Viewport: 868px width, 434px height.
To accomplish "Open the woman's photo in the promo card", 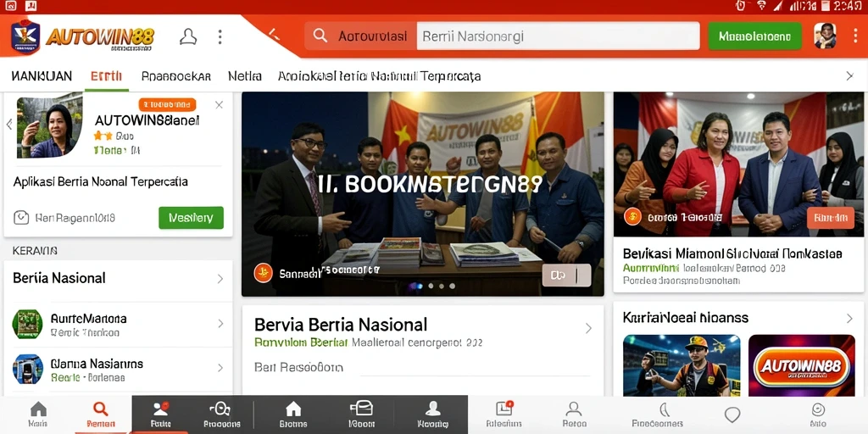I will [49, 128].
